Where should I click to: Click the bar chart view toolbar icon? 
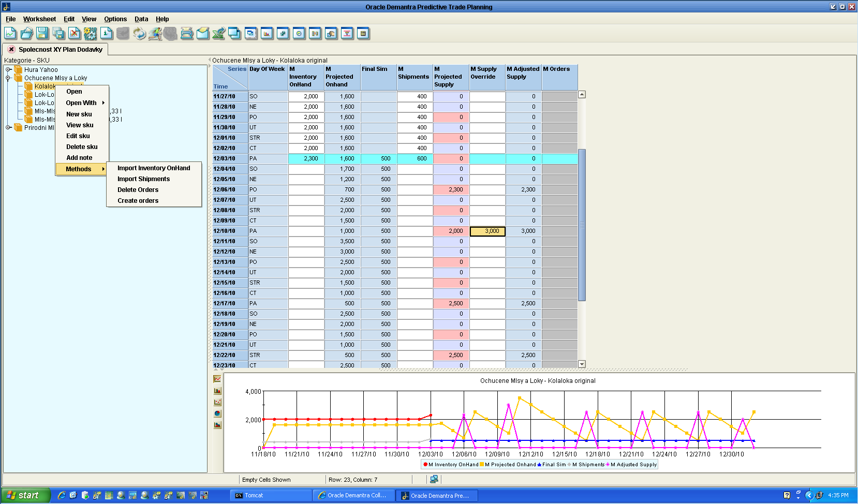[x=267, y=34]
